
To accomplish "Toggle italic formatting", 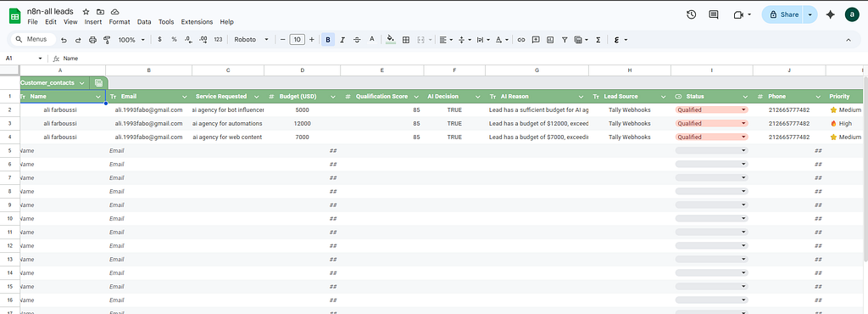I will [342, 40].
